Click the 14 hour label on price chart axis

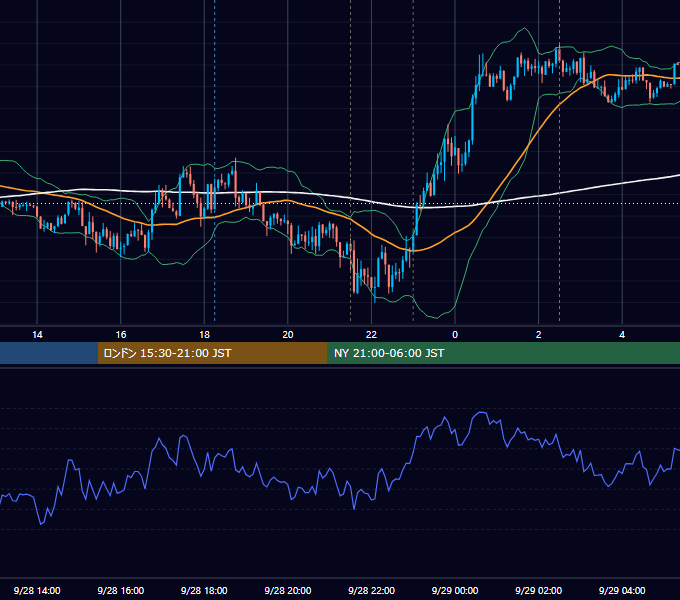(37, 335)
